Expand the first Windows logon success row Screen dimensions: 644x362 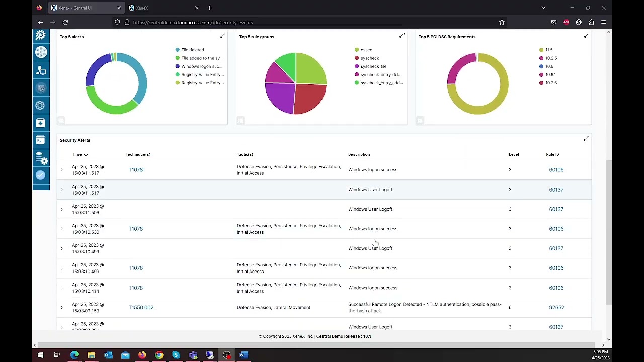[62, 170]
